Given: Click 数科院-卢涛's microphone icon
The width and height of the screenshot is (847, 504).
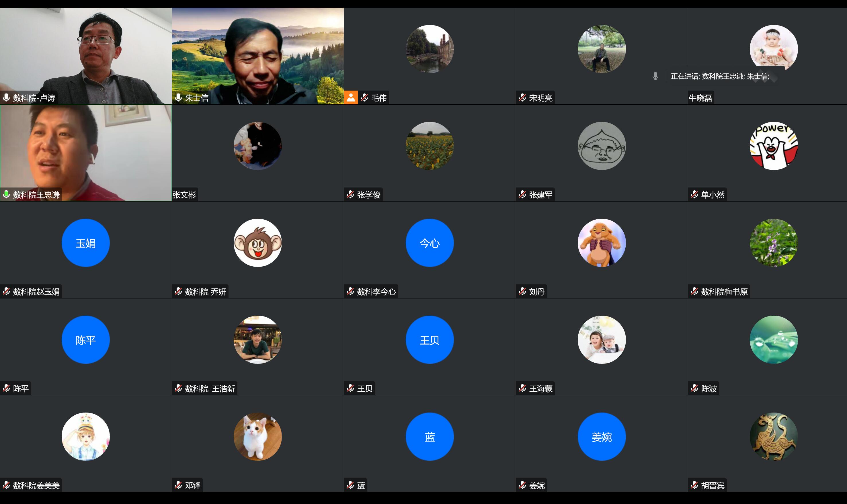Looking at the screenshot, I should (x=6, y=98).
